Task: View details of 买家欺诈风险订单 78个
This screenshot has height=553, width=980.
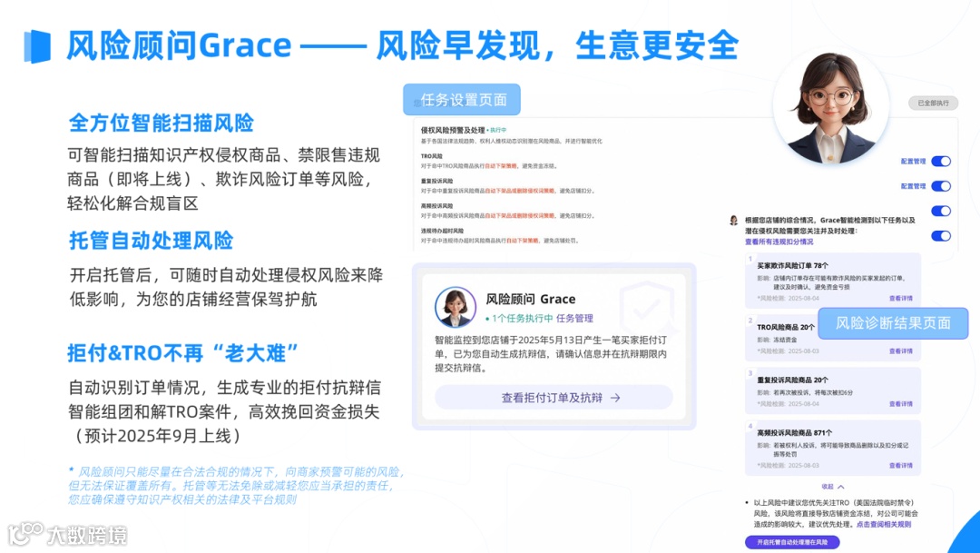Action: pyautogui.click(x=901, y=299)
